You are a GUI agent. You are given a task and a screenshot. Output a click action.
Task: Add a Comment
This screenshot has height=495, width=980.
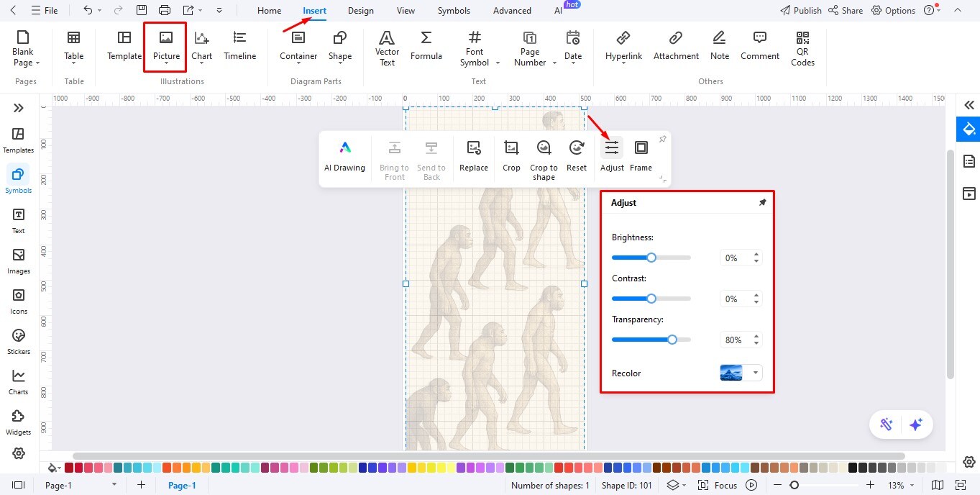pyautogui.click(x=760, y=46)
